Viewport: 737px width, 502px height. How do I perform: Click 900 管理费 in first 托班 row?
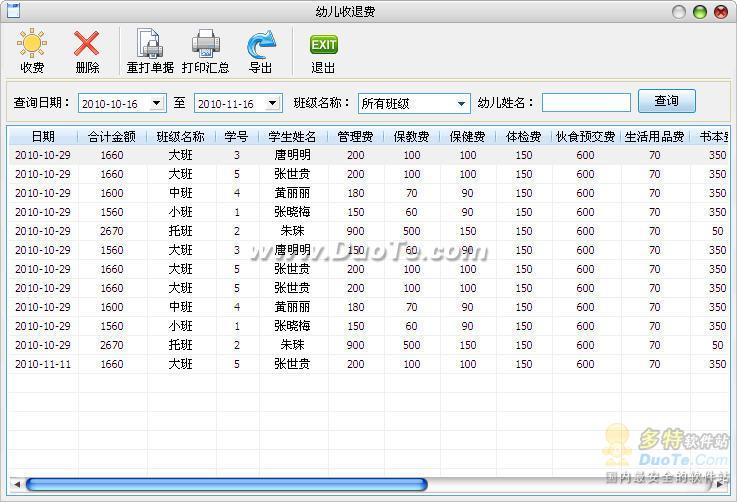pyautogui.click(x=355, y=231)
